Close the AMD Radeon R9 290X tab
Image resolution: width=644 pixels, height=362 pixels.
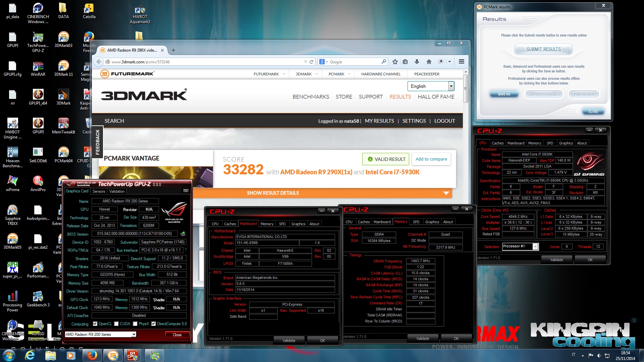pyautogui.click(x=162, y=50)
